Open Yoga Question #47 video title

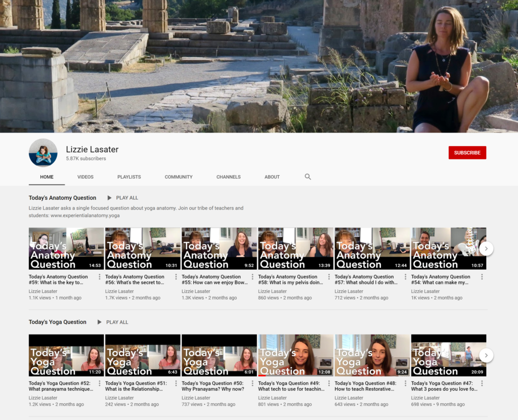tap(444, 386)
